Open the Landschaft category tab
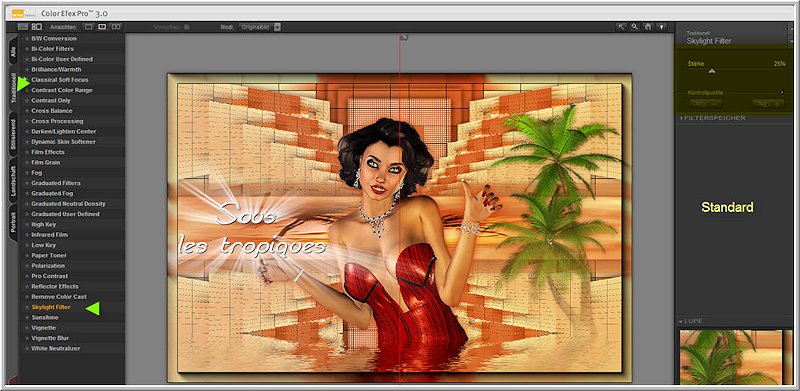Viewport: 800px width, 391px height. [14, 181]
